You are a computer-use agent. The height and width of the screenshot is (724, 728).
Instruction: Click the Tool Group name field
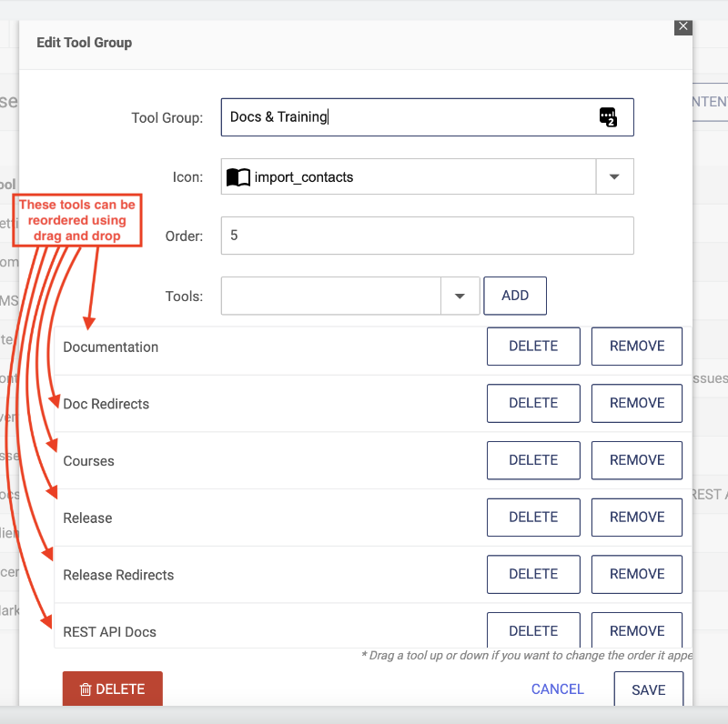point(409,117)
